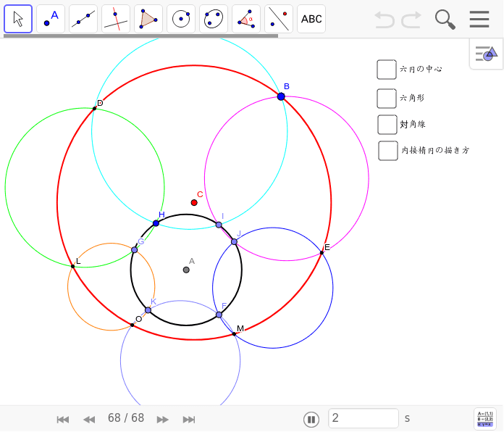Jump to last construction step
Image resolution: width=504 pixels, height=432 pixels.
(189, 420)
